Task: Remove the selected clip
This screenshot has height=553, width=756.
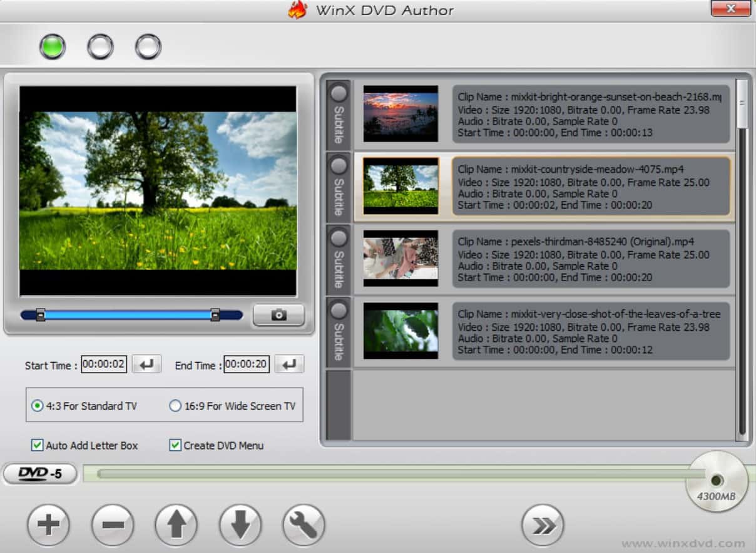Action: click(113, 525)
